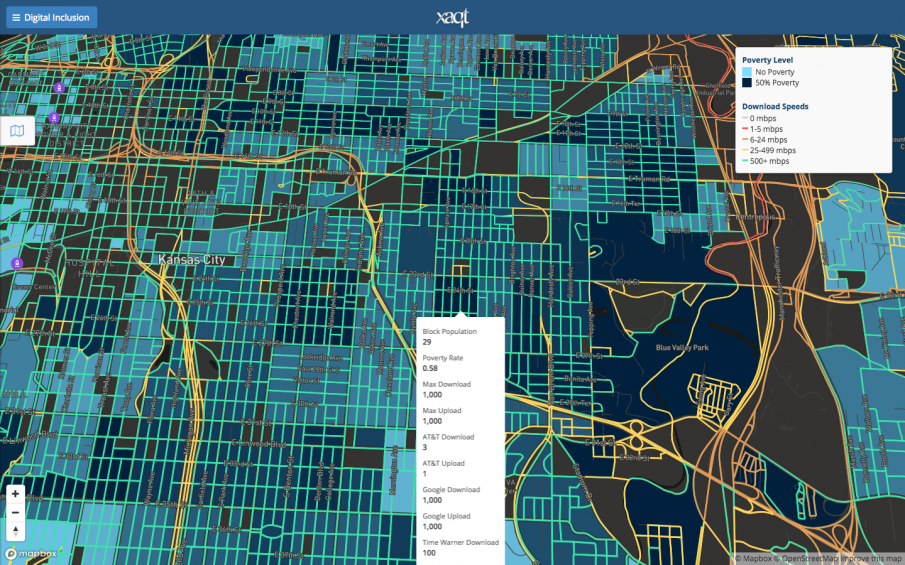The height and width of the screenshot is (565, 905).
Task: Click the 50% Poverty dark navy swatch
Action: point(747,83)
